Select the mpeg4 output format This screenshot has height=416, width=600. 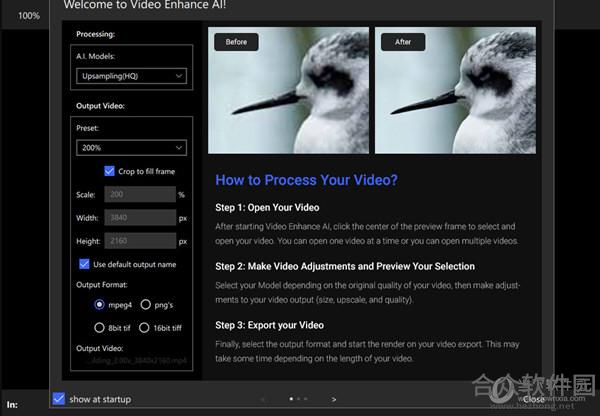click(99, 305)
